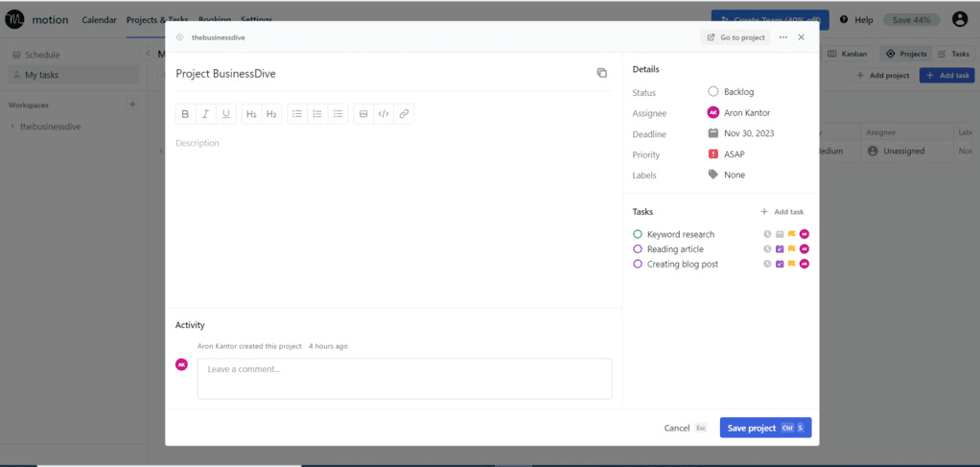Mark Keyword research task complete

point(638,234)
